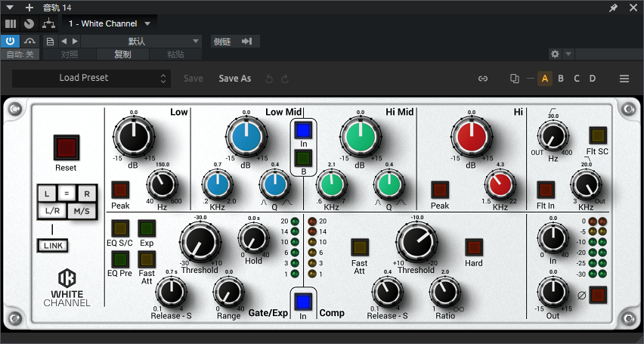The height and width of the screenshot is (344, 644).
Task: Click the gate Threshold knob
Action: click(x=201, y=242)
